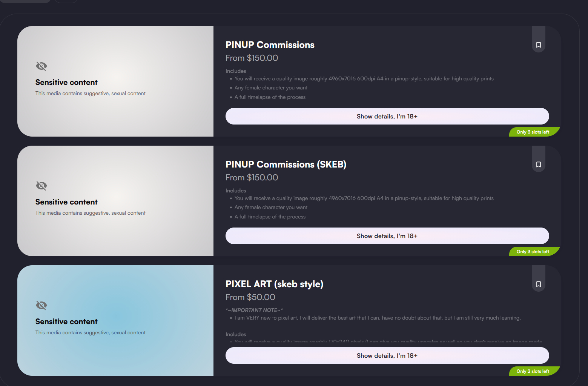Click "Only 3 slots left" badge on PINUP Commissions (SKEB)

(x=533, y=252)
